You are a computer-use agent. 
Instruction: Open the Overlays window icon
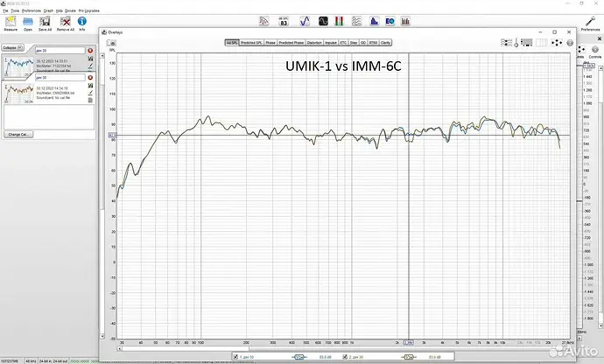click(x=356, y=22)
